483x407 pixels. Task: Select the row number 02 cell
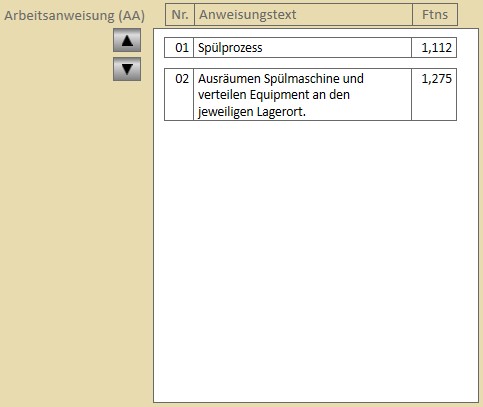pos(179,95)
